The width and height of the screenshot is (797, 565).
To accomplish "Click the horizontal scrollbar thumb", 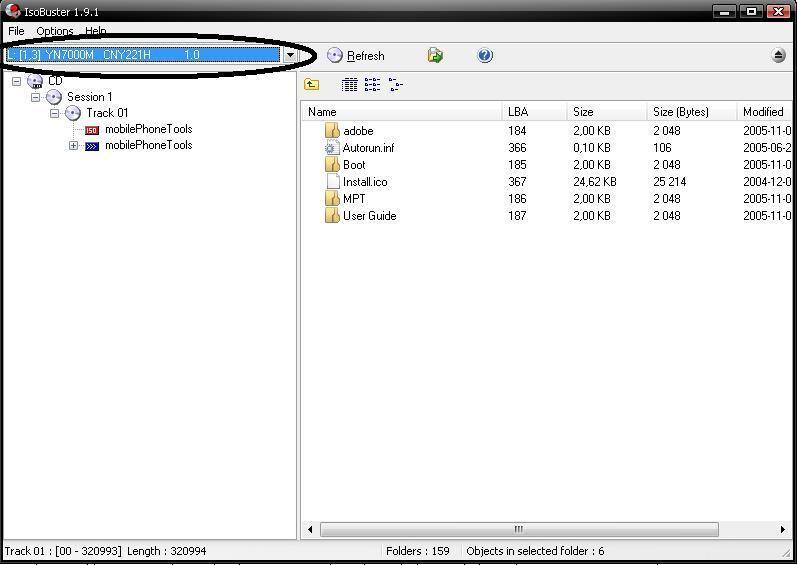I will 519,529.
